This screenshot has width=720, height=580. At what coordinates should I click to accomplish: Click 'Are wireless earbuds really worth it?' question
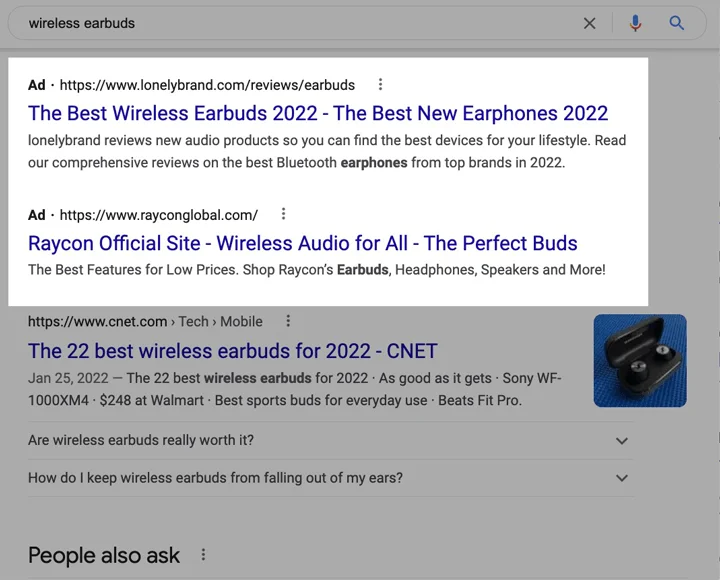141,440
